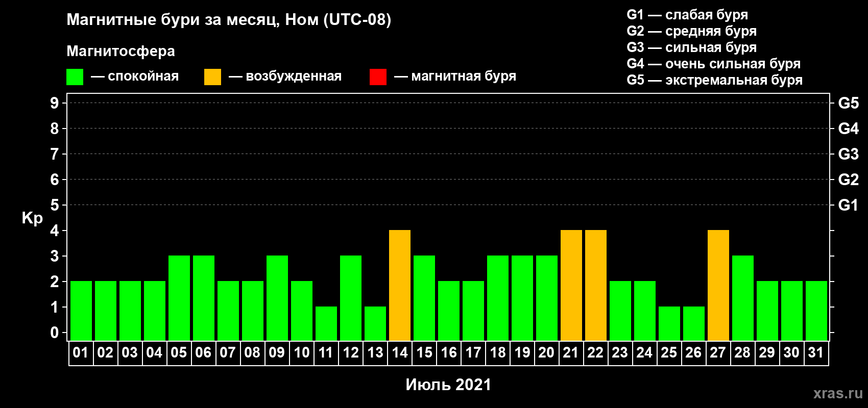
Task: Click the green bar for day 12
Action: point(351,298)
